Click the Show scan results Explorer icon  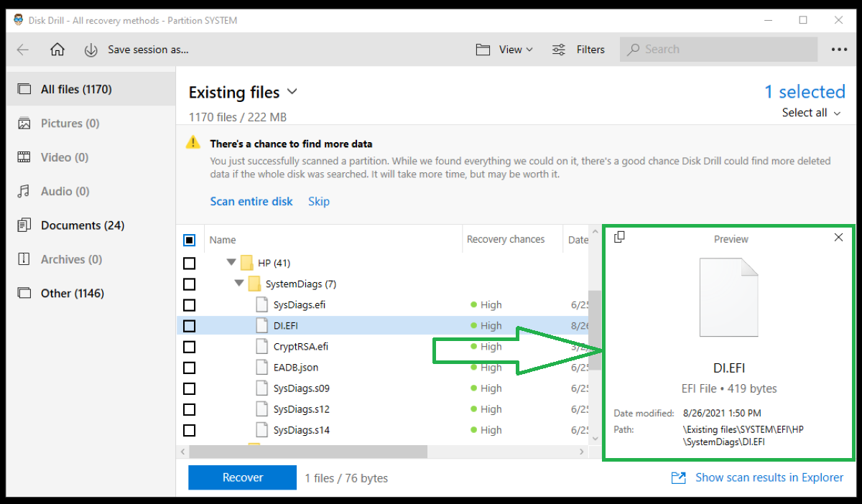coord(678,477)
